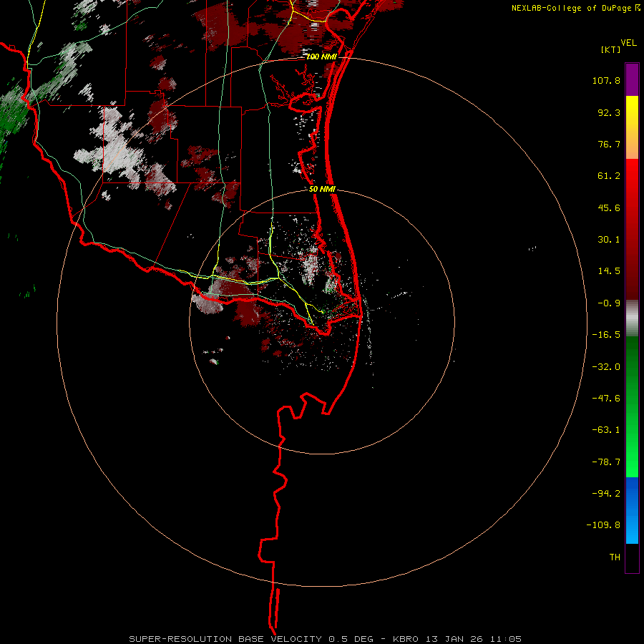Click the -78.7 value on the velocity scale
Image resolution: width=644 pixels, height=644 pixels.
tap(606, 462)
